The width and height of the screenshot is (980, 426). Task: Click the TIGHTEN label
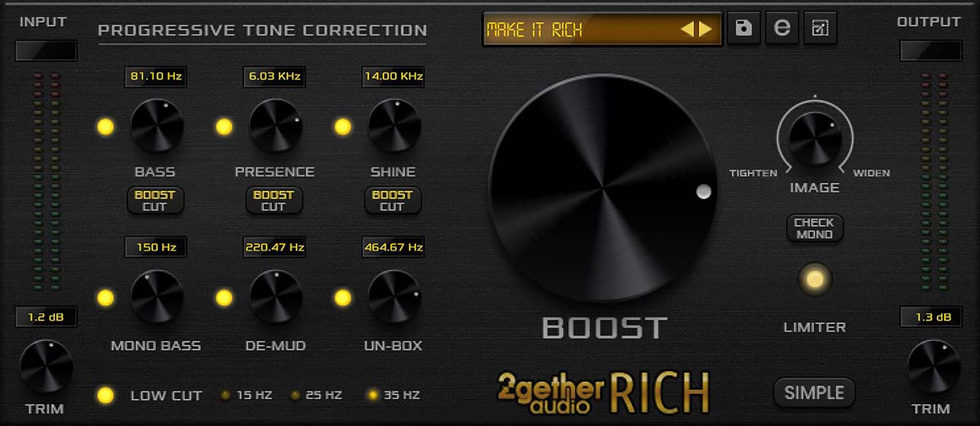pyautogui.click(x=752, y=173)
